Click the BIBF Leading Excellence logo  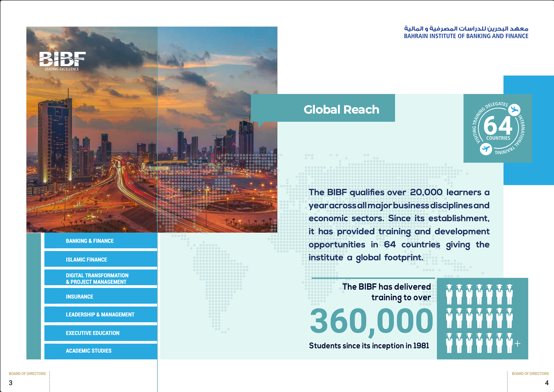point(62,61)
